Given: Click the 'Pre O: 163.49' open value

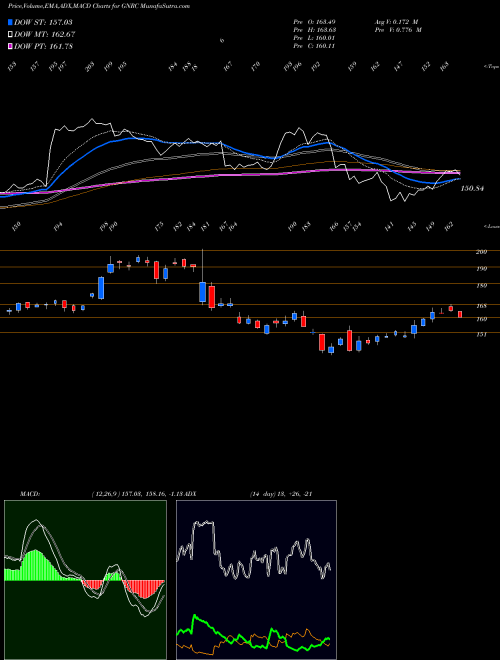Looking at the screenshot, I should 314,21.
